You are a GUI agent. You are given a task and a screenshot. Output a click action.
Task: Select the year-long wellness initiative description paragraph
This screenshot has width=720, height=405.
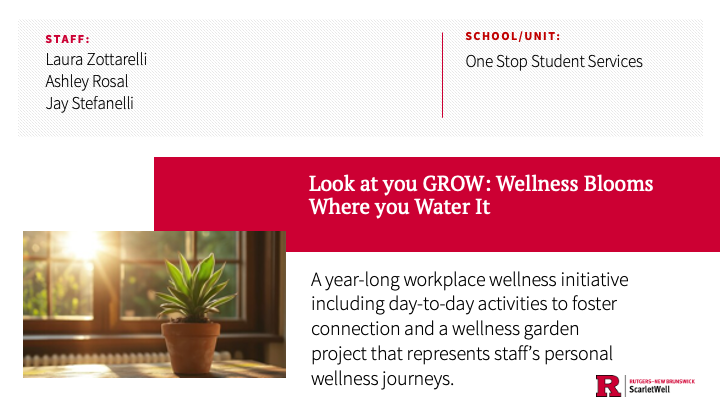click(x=470, y=329)
